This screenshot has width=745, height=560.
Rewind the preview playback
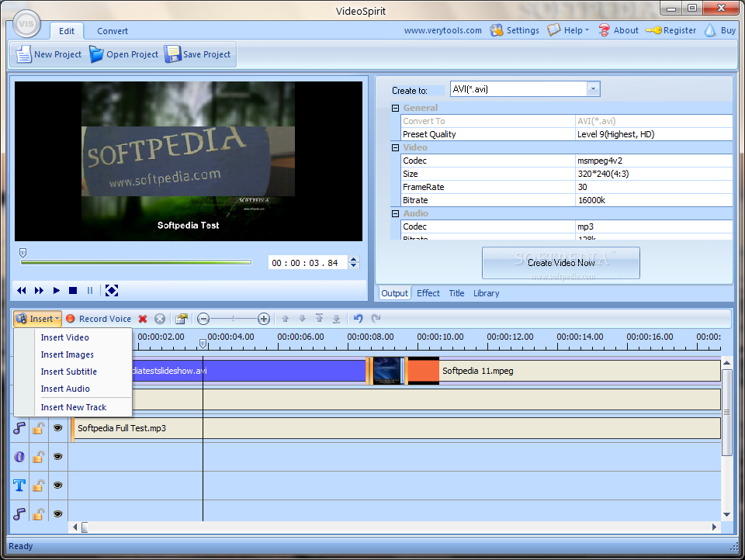click(22, 290)
